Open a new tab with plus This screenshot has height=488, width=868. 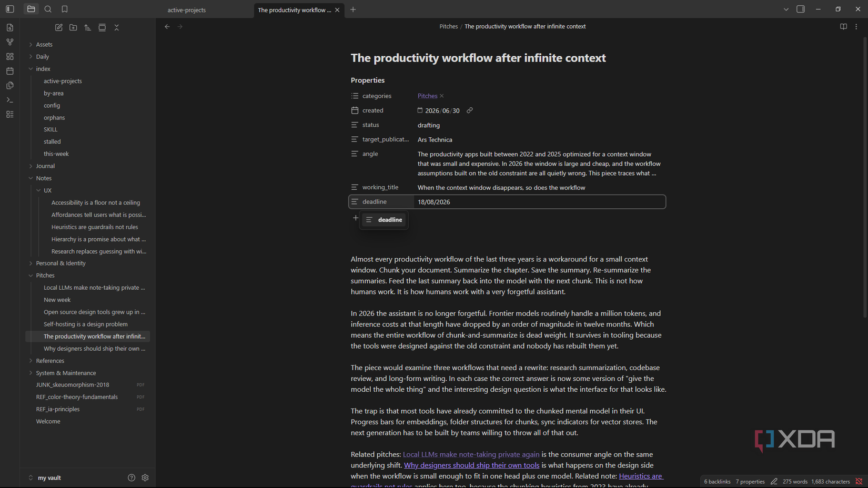tap(353, 9)
